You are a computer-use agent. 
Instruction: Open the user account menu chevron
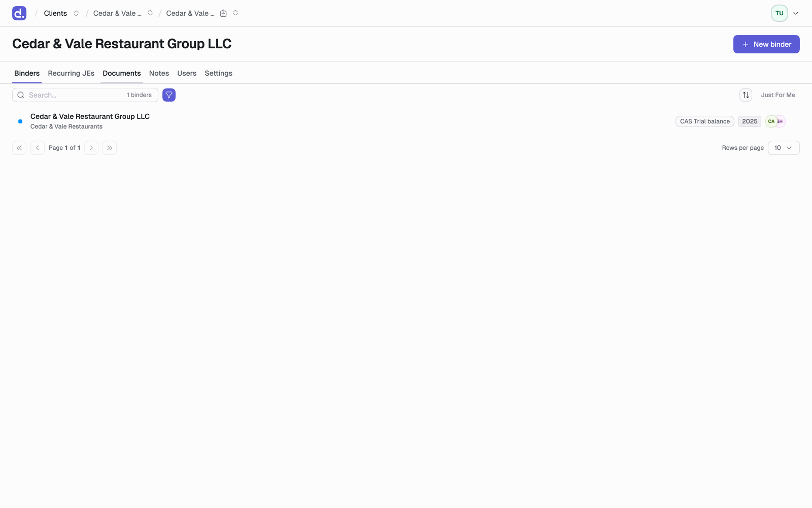(796, 13)
